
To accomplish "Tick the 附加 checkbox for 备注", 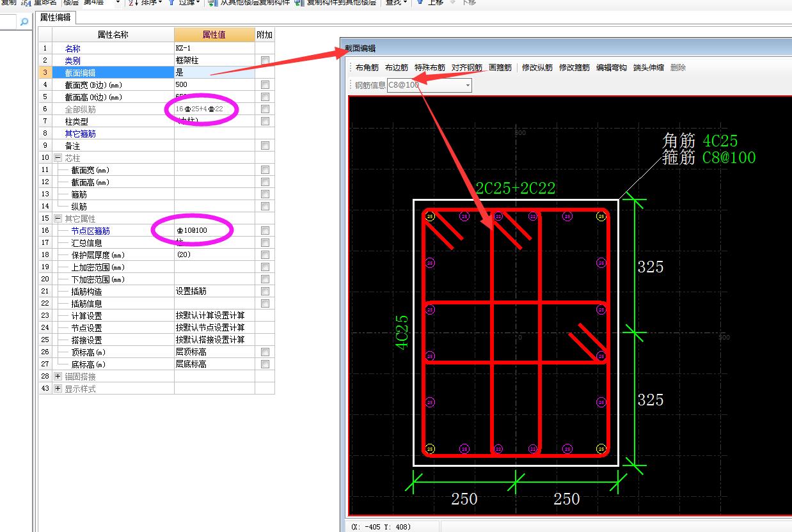I will click(265, 145).
